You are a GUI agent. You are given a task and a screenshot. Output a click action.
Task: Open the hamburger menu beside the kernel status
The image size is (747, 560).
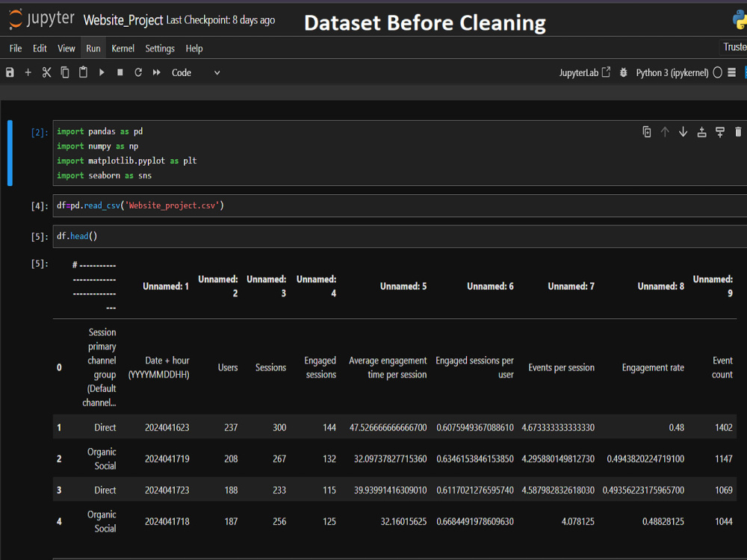coord(732,72)
